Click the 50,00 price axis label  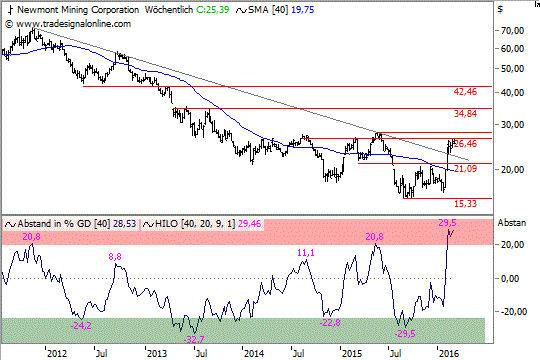click(512, 69)
